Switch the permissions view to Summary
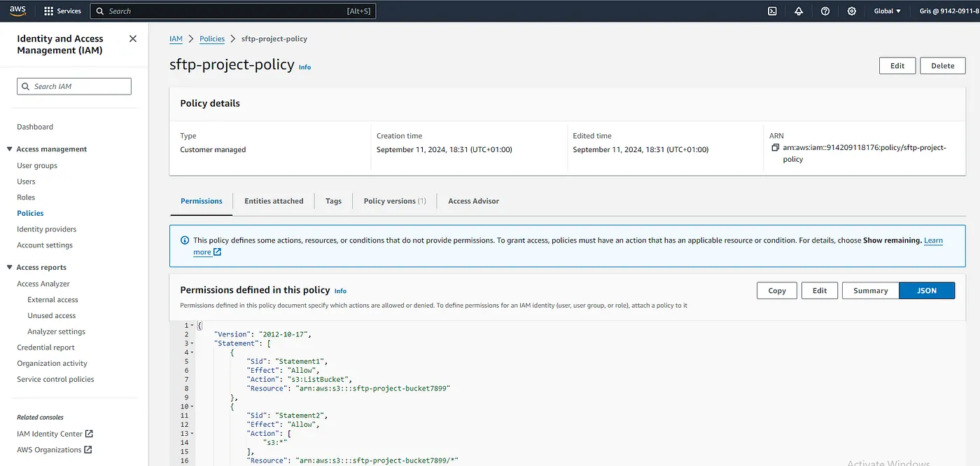This screenshot has width=980, height=466. pyautogui.click(x=870, y=291)
